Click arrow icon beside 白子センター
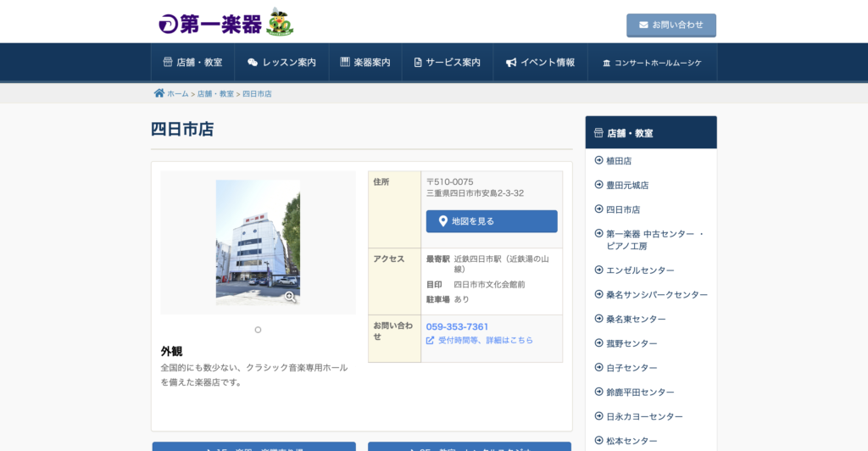This screenshot has height=451, width=868. click(x=598, y=367)
